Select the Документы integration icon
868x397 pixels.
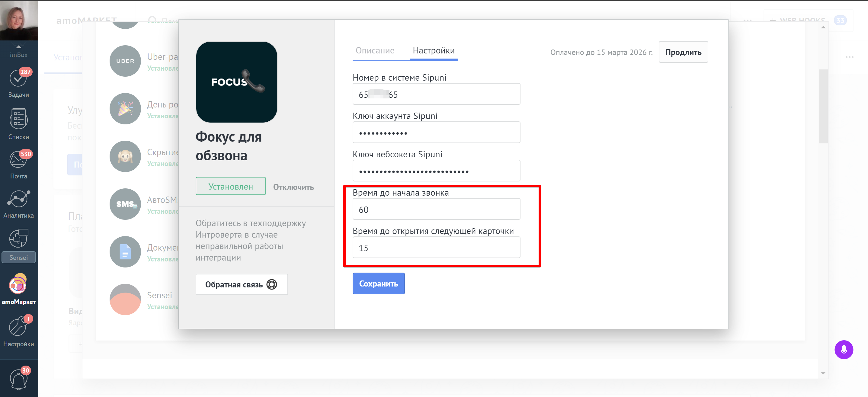pyautogui.click(x=125, y=252)
